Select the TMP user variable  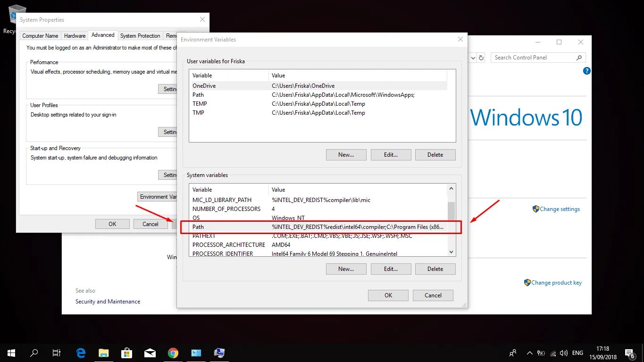coord(318,113)
